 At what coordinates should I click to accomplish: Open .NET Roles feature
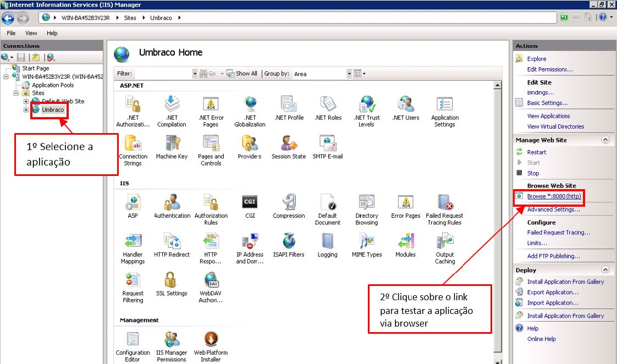tap(328, 108)
